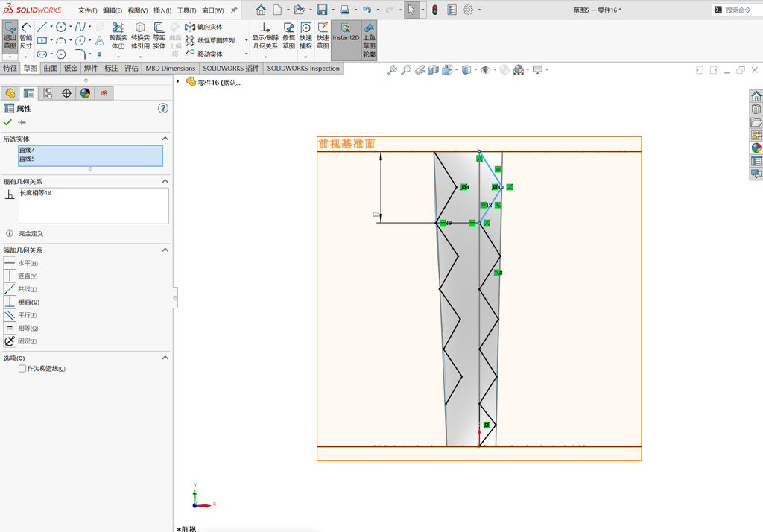Expand the 零件16 tree node
Image resolution: width=763 pixels, height=532 pixels.
point(178,82)
